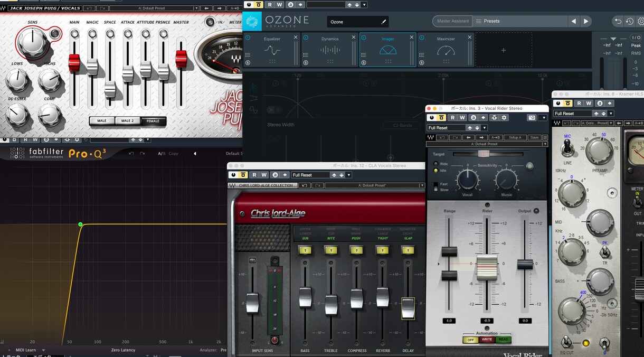This screenshot has width=644, height=357.
Task: Go to the previous Ozone preset
Action: (x=573, y=22)
